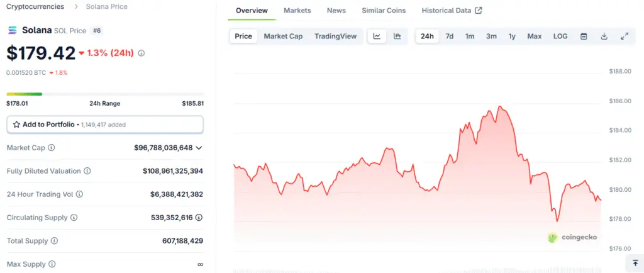
Task: Click info icon beside Circulating Supply label
Action: tap(74, 218)
